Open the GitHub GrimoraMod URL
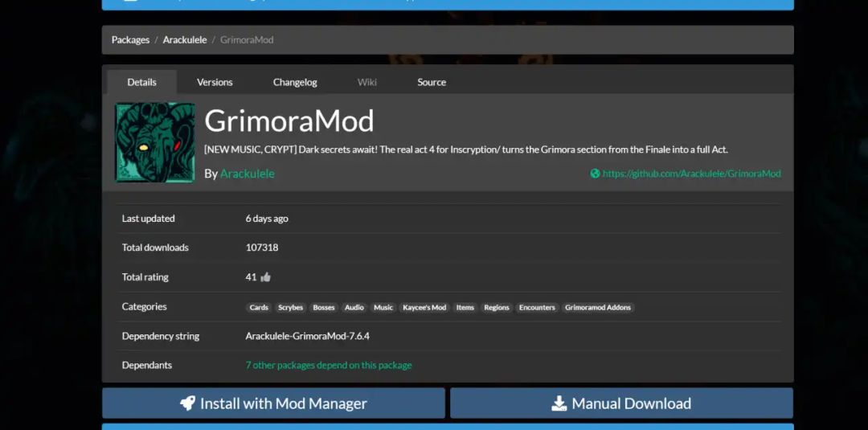 [x=691, y=174]
